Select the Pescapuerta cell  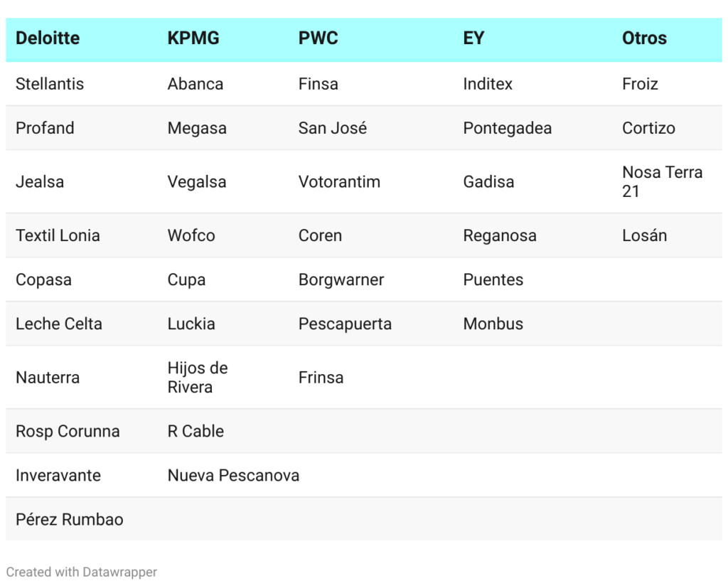tap(345, 324)
